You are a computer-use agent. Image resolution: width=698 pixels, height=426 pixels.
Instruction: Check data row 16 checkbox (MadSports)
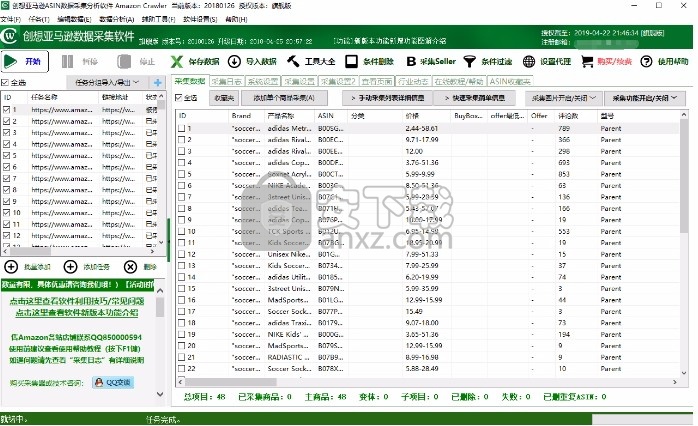click(182, 300)
